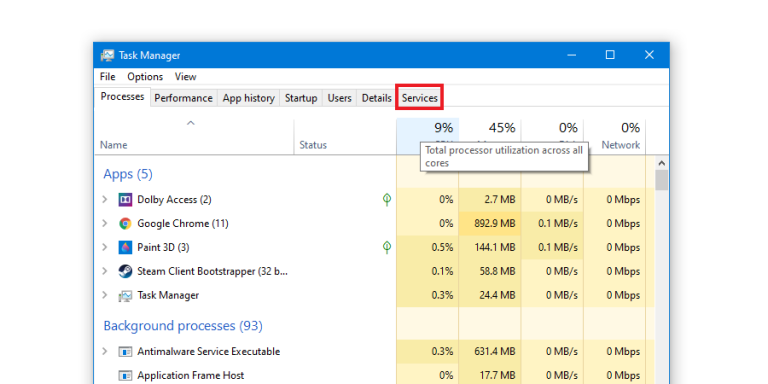768x384 pixels.
Task: Sort by the 9% CPU column header
Action: point(428,137)
